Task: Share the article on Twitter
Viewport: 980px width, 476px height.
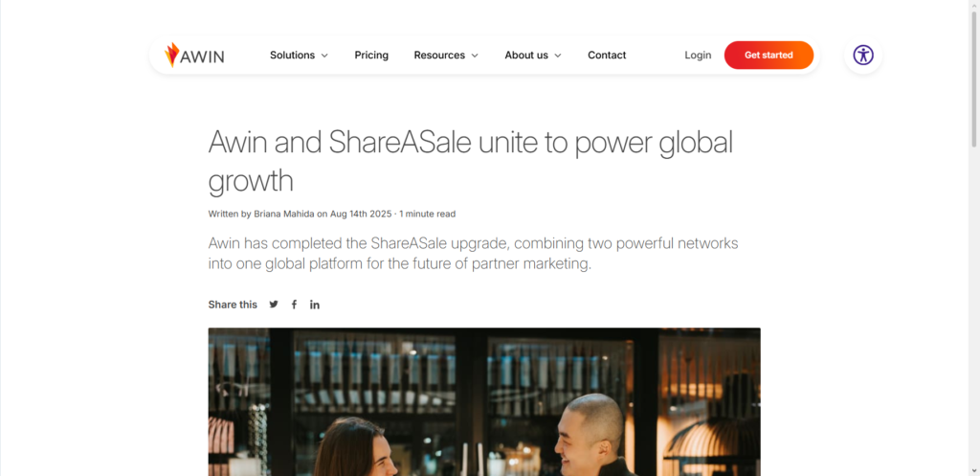Action: 274,305
